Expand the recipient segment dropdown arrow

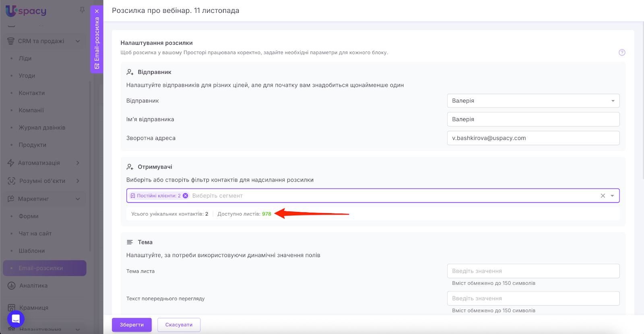612,196
